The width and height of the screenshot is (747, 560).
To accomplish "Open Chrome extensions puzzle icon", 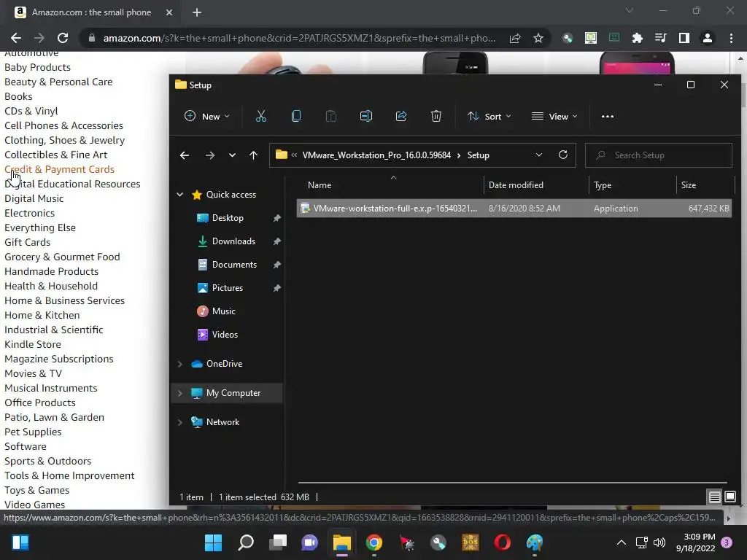I will point(637,38).
